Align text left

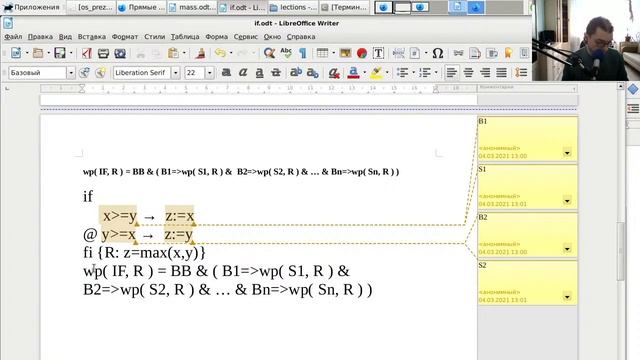[451, 73]
